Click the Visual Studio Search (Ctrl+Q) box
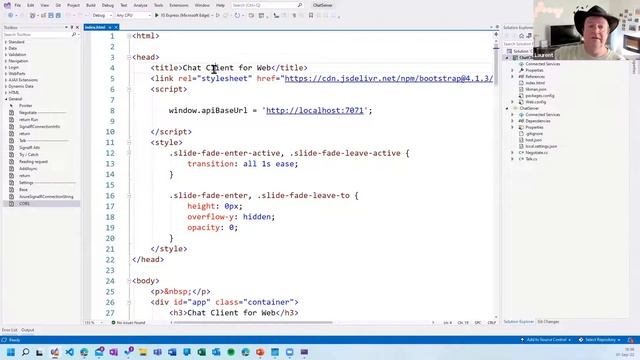 pyautogui.click(x=267, y=5)
